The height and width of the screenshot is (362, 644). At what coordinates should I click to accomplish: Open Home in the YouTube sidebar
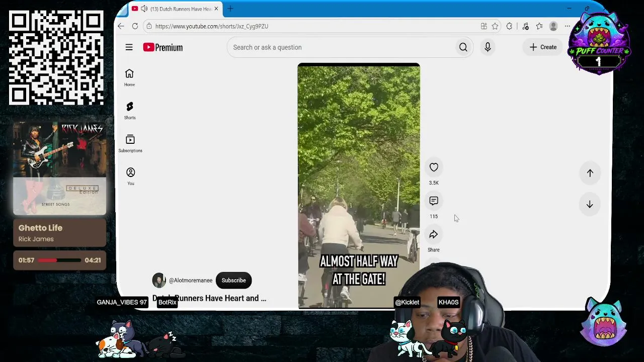pos(129,77)
